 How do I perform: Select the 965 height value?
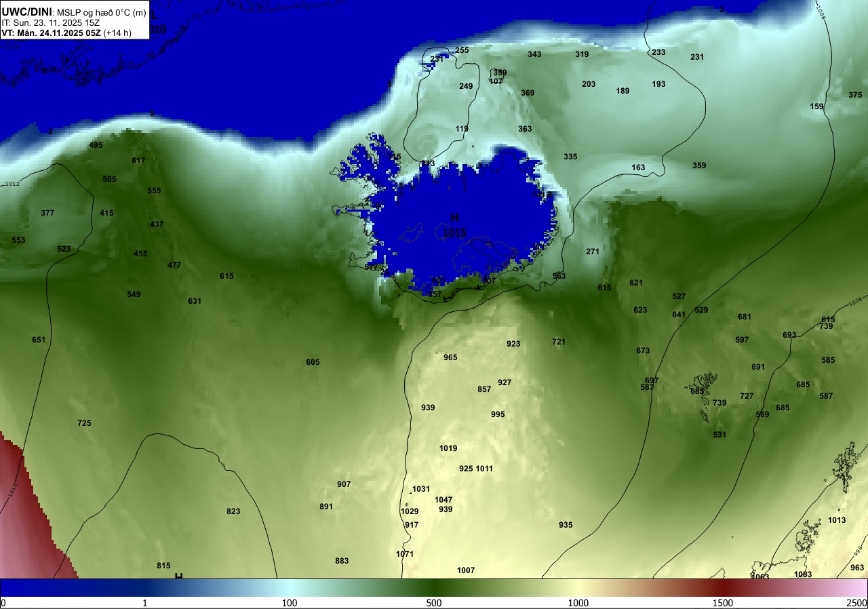click(x=450, y=357)
